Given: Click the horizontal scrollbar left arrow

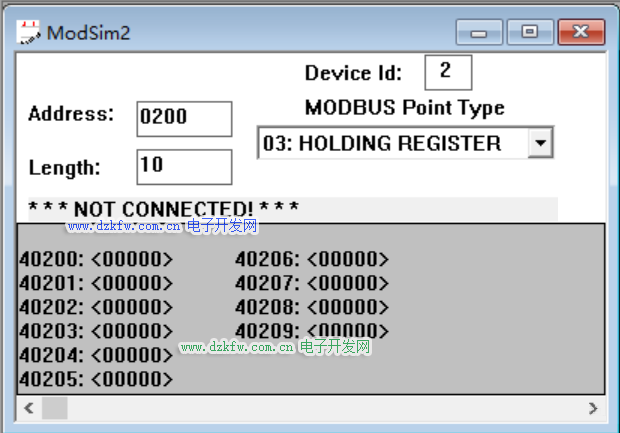Looking at the screenshot, I should click(x=27, y=408).
